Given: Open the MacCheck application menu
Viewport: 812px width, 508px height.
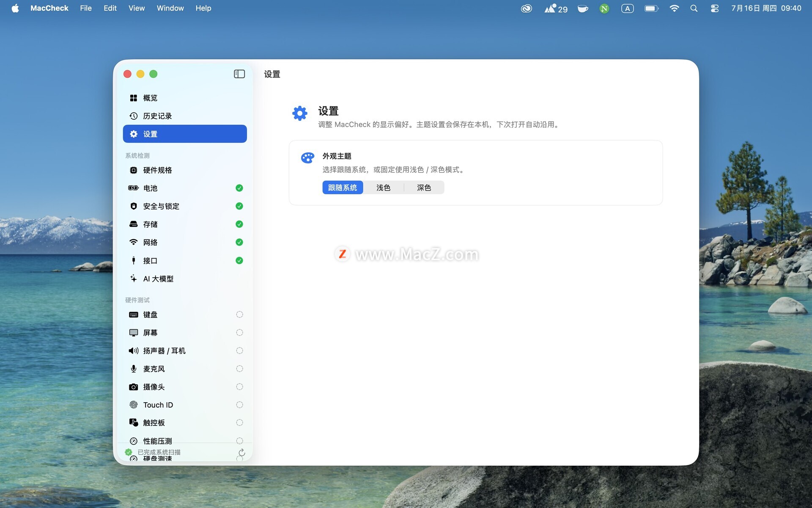Looking at the screenshot, I should click(49, 8).
